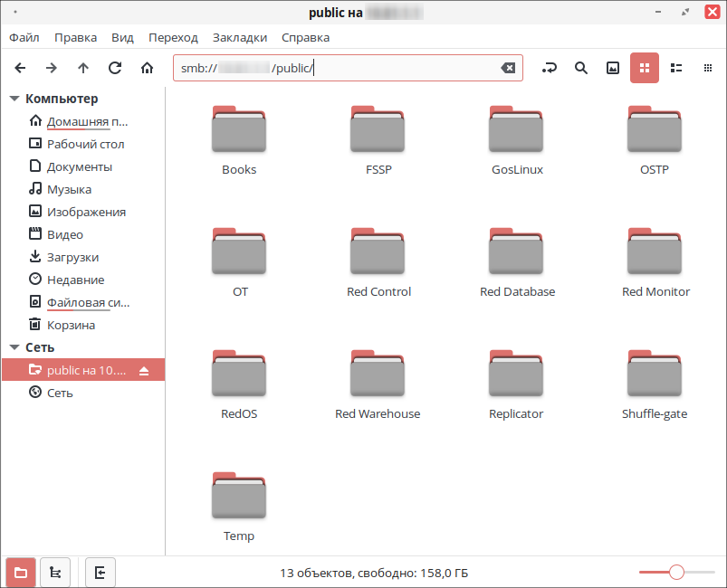
Task: Open Загрузки in the sidebar
Action: tap(83, 257)
